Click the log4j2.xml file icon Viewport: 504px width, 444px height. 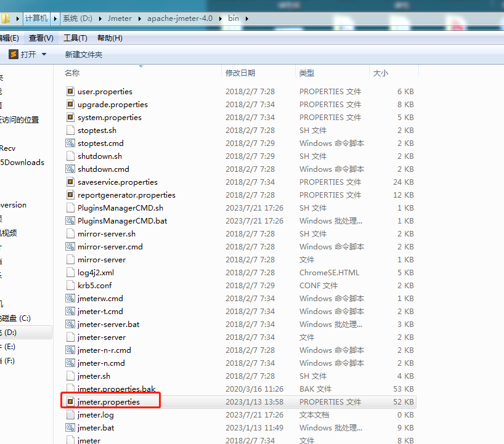click(x=70, y=272)
